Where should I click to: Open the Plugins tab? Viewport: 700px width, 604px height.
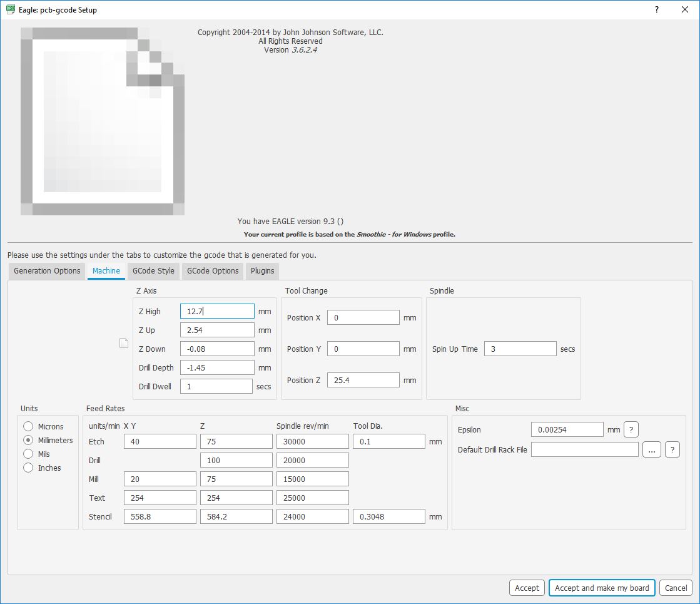[x=263, y=271]
